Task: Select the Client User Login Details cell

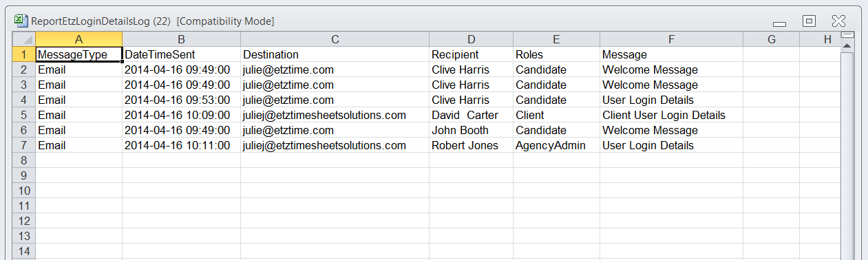Action: click(671, 115)
